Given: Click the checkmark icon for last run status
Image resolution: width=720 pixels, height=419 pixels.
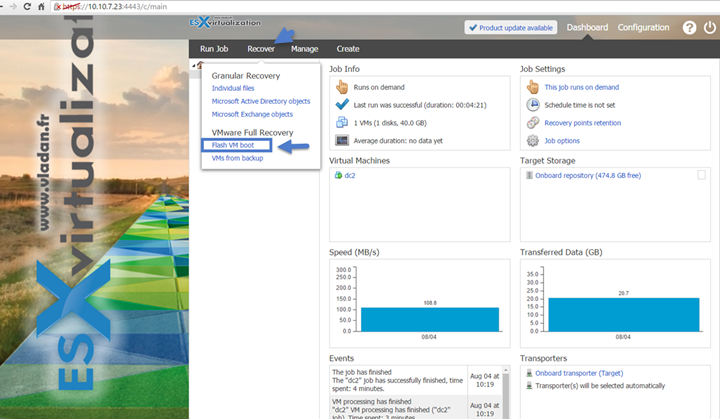Looking at the screenshot, I should tap(342, 105).
